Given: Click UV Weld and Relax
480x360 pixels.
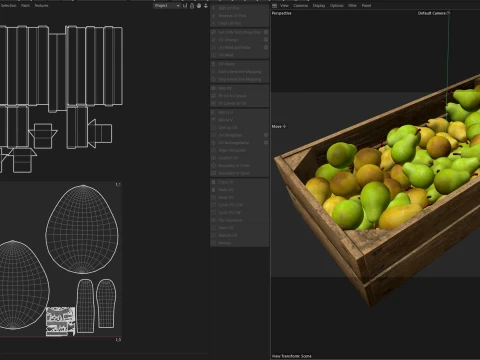Looking at the screenshot, I should tap(237, 48).
